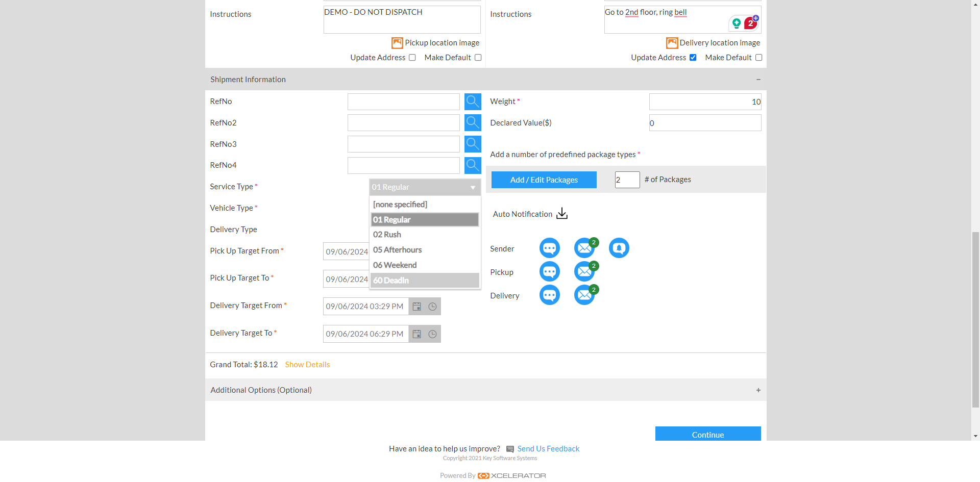This screenshot has height=482, width=980.
Task: Click the Weight input field
Action: point(705,102)
